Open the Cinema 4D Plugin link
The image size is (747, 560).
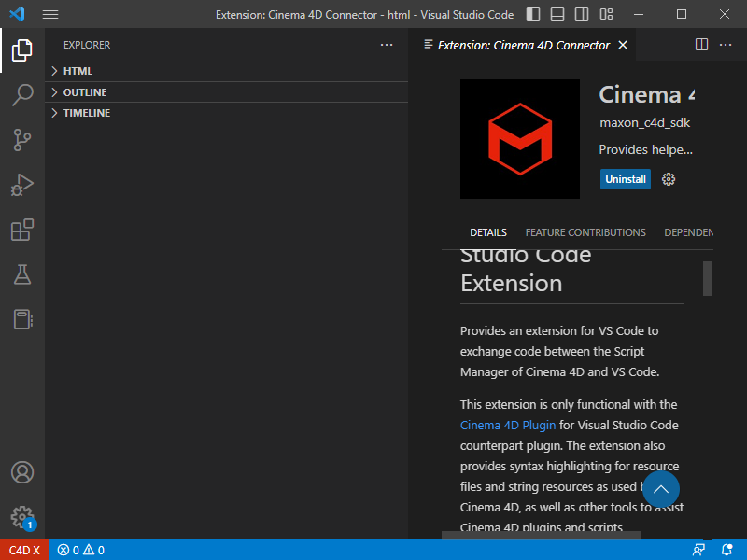(508, 425)
